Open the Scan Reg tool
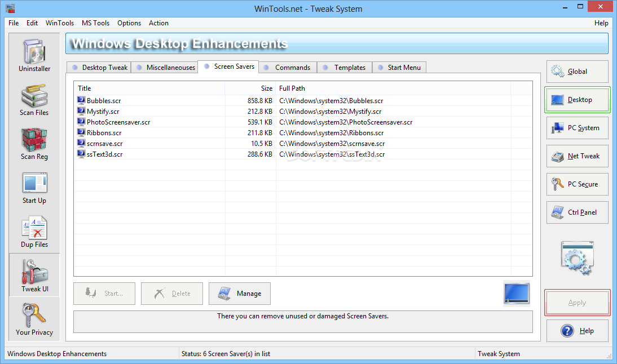This screenshot has height=364, width=617. click(x=34, y=144)
